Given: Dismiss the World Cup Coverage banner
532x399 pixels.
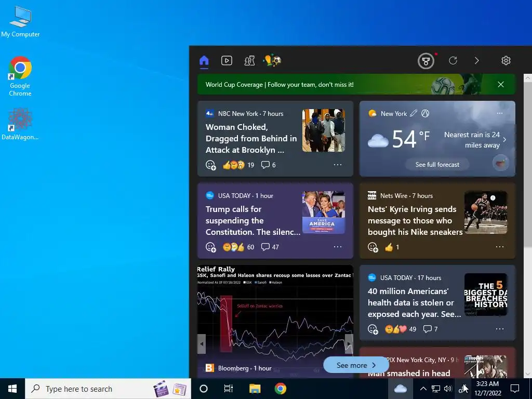Looking at the screenshot, I should 501,85.
